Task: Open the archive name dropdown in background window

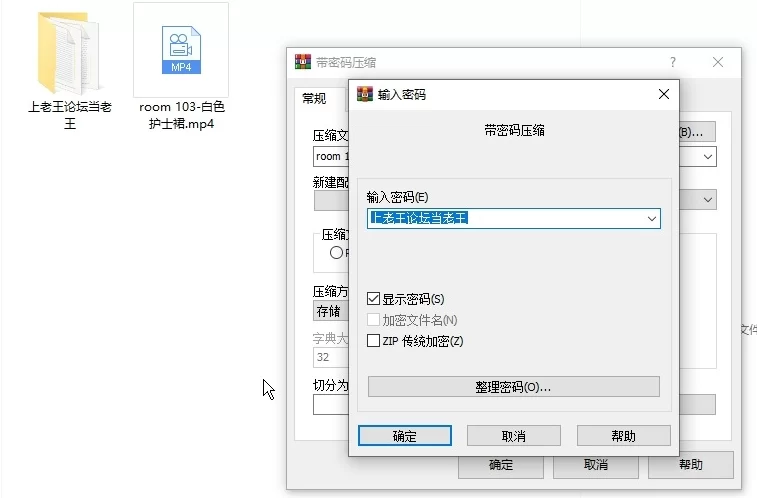Action: pos(708,157)
